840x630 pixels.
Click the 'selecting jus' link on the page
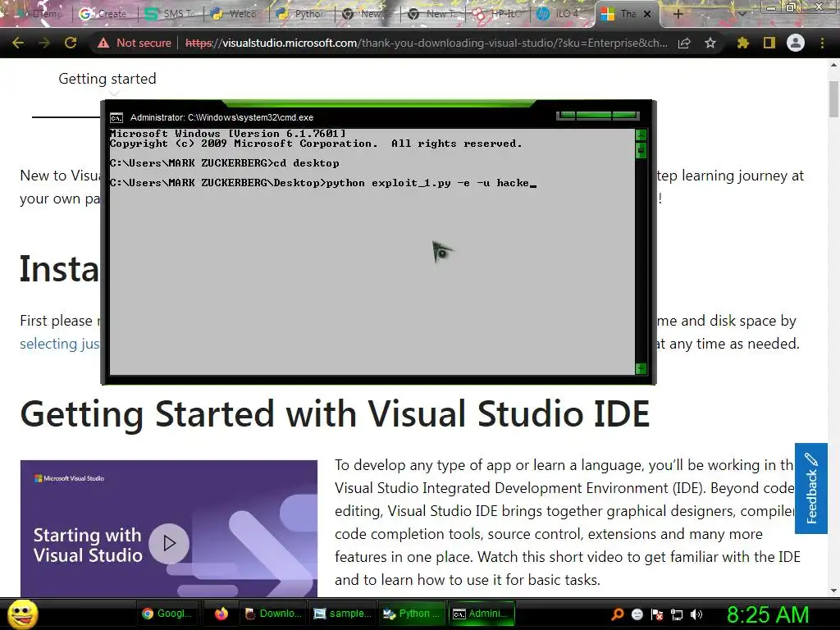click(59, 344)
